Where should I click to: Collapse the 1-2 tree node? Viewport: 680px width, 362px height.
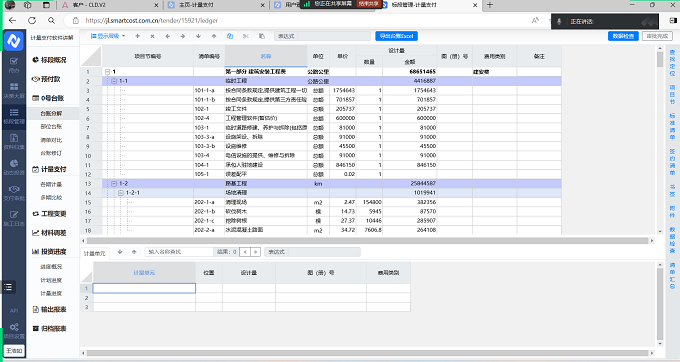click(x=114, y=183)
